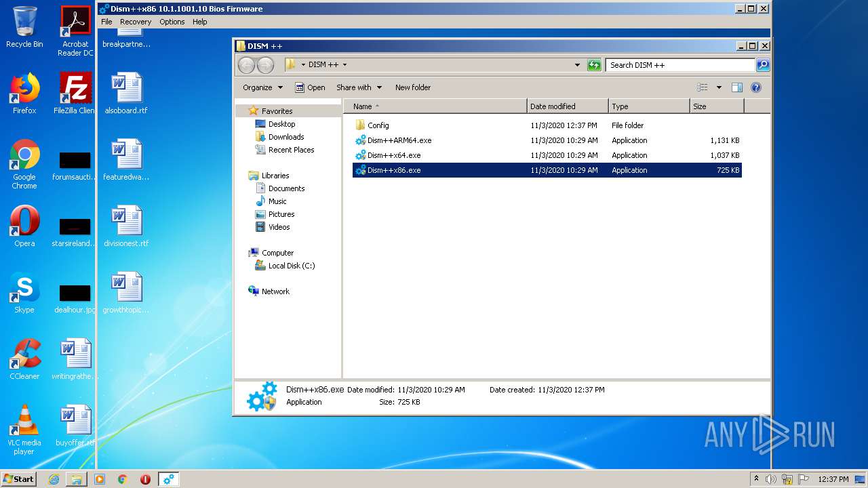Screen dimensions: 868x488
Task: Sort files by Name column
Action: tap(435, 106)
